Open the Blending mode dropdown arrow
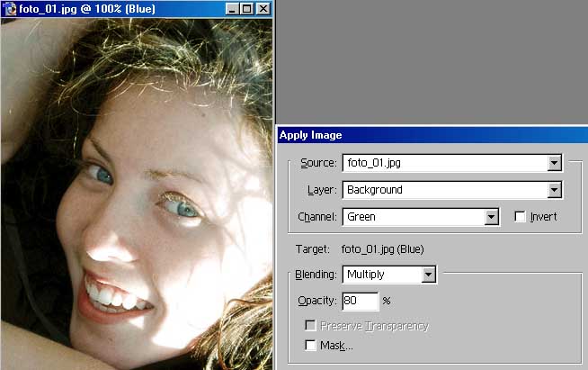 (x=428, y=275)
